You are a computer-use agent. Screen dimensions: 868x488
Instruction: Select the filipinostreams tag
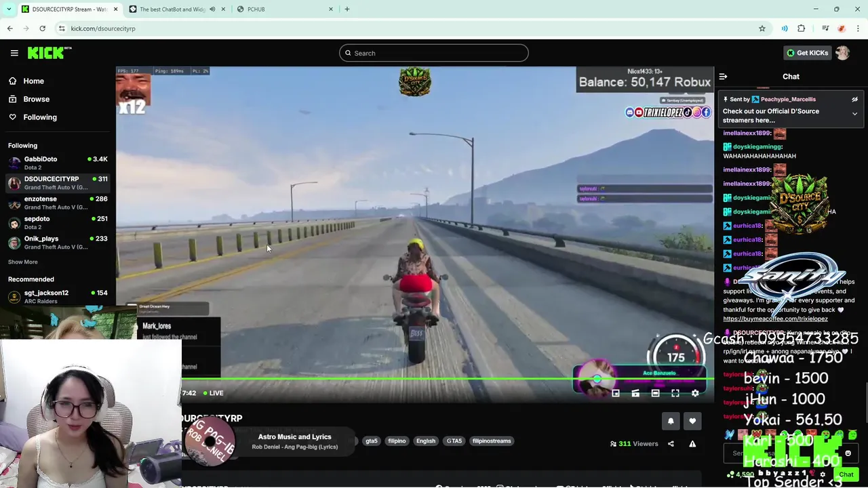(492, 441)
